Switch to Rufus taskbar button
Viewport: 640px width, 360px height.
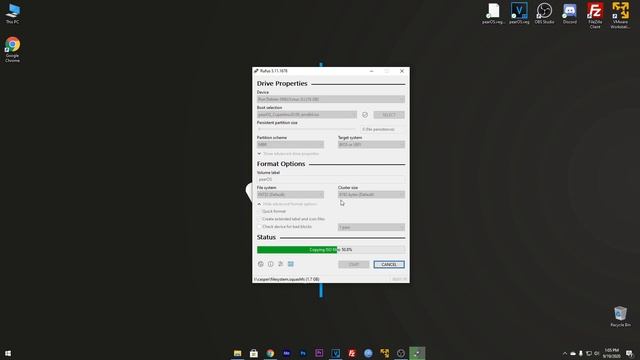(417, 353)
